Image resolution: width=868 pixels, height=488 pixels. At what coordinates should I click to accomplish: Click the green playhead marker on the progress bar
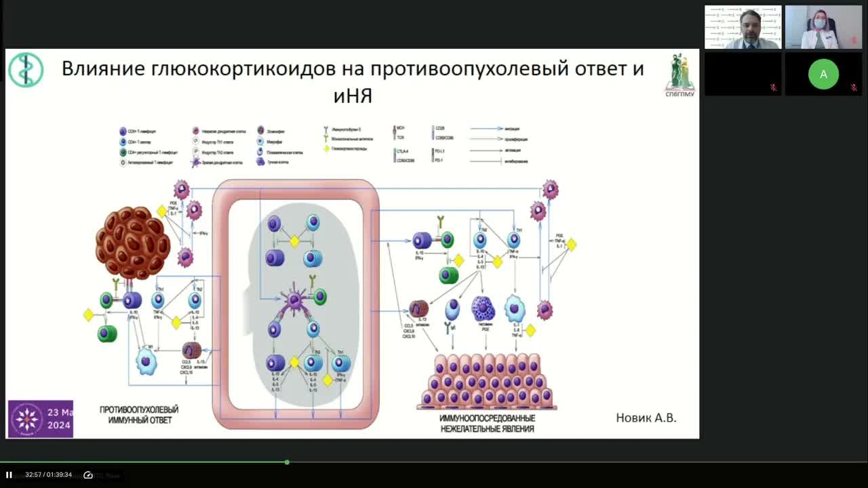pyautogui.click(x=287, y=462)
